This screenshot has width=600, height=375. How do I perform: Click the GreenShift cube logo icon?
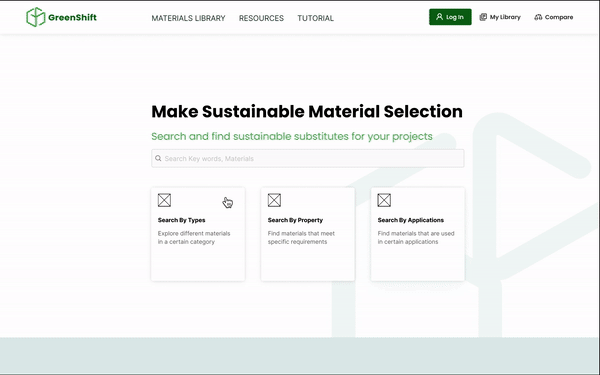(36, 17)
